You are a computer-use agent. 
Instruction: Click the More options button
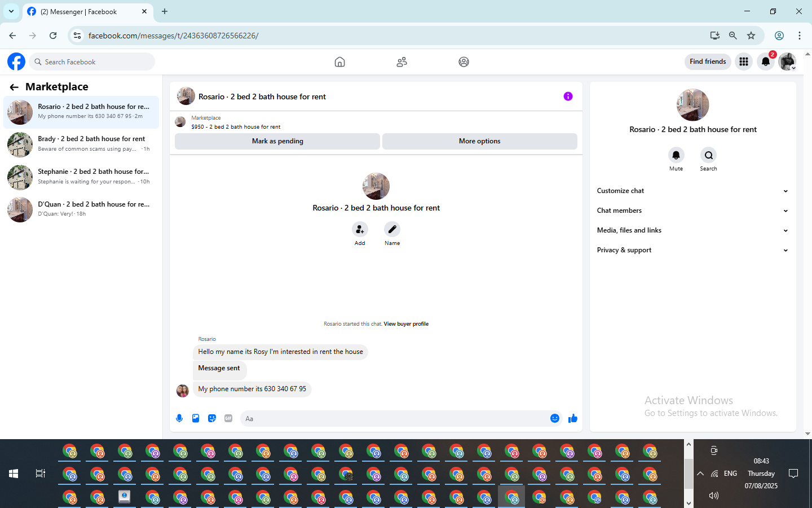[480, 141]
